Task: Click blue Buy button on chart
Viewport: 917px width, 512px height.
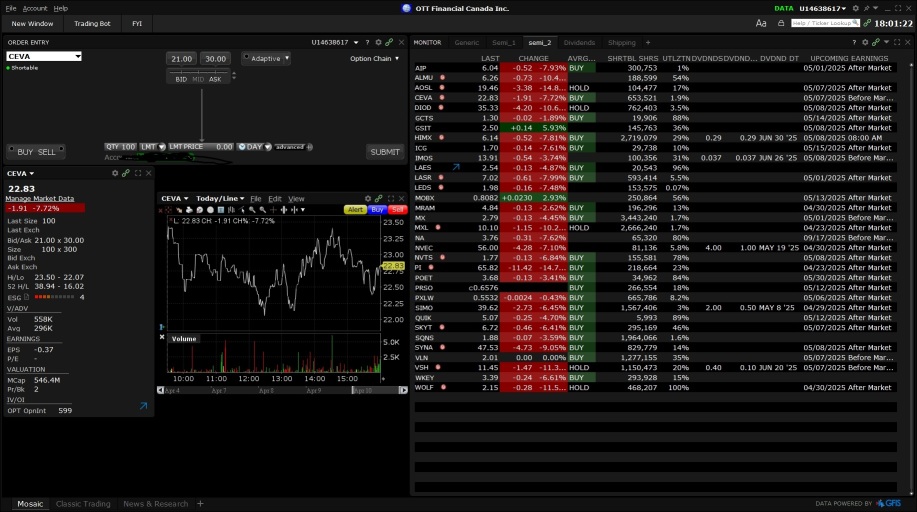Action: tap(377, 209)
